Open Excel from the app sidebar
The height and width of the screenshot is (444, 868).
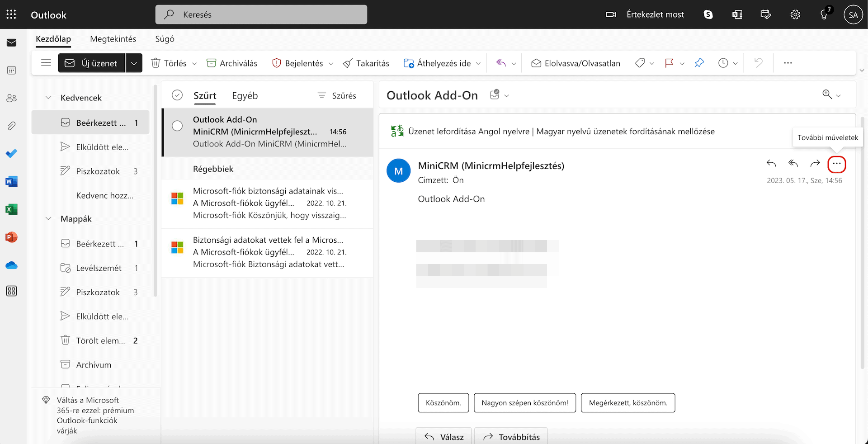point(11,209)
